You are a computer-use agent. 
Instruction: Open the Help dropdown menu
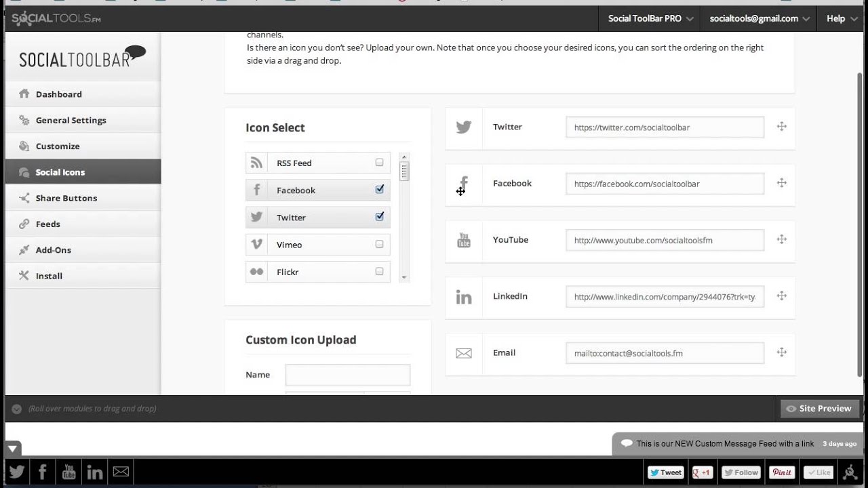click(x=840, y=18)
